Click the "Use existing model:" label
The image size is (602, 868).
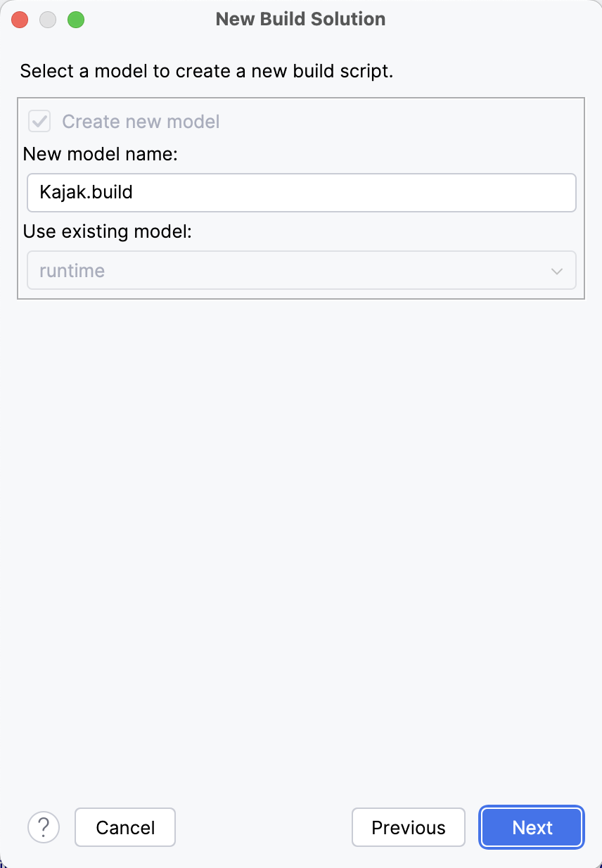[x=107, y=231]
